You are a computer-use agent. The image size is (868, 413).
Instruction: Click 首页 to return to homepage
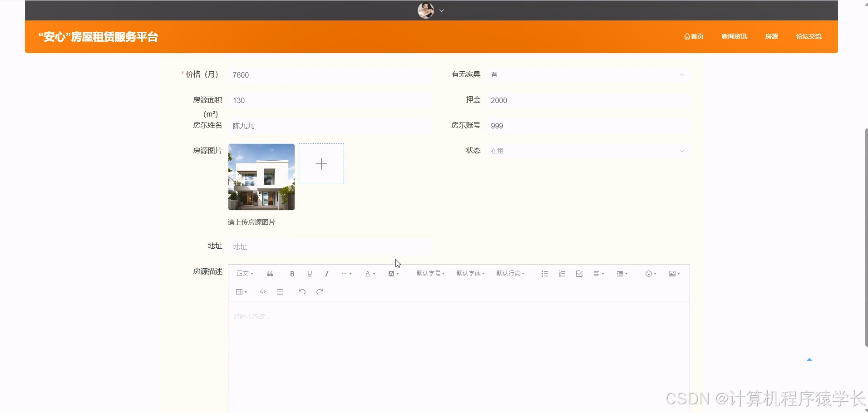tap(693, 36)
